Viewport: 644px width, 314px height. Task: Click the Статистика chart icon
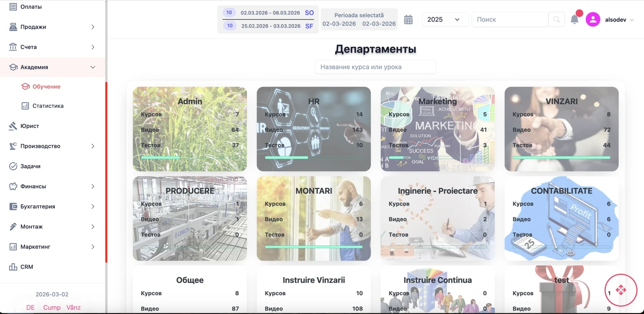tap(25, 106)
